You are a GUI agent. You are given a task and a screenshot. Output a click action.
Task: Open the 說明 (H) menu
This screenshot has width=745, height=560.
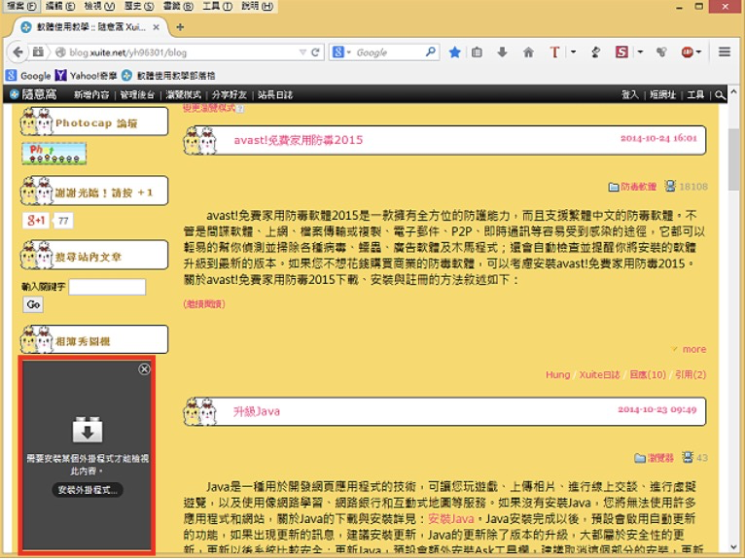[x=257, y=6]
